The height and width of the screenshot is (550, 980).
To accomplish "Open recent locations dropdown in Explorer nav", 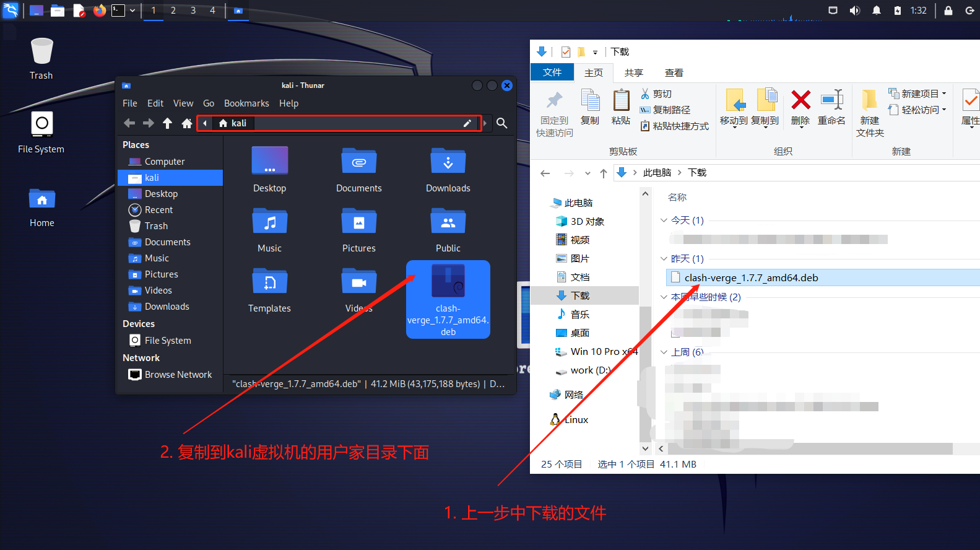I will tap(588, 173).
